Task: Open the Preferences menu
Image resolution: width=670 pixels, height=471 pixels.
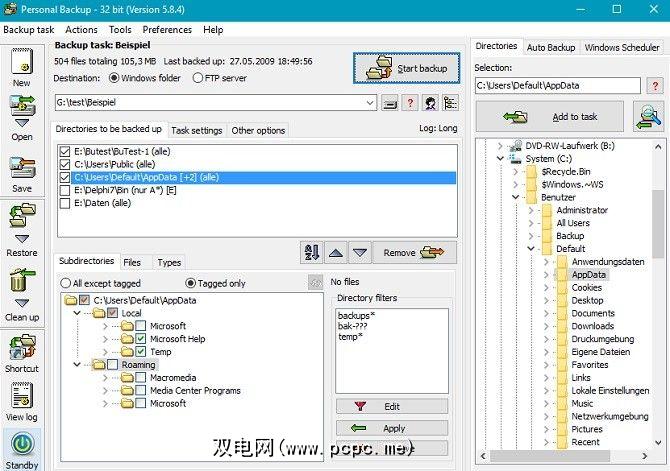Action: click(x=167, y=29)
